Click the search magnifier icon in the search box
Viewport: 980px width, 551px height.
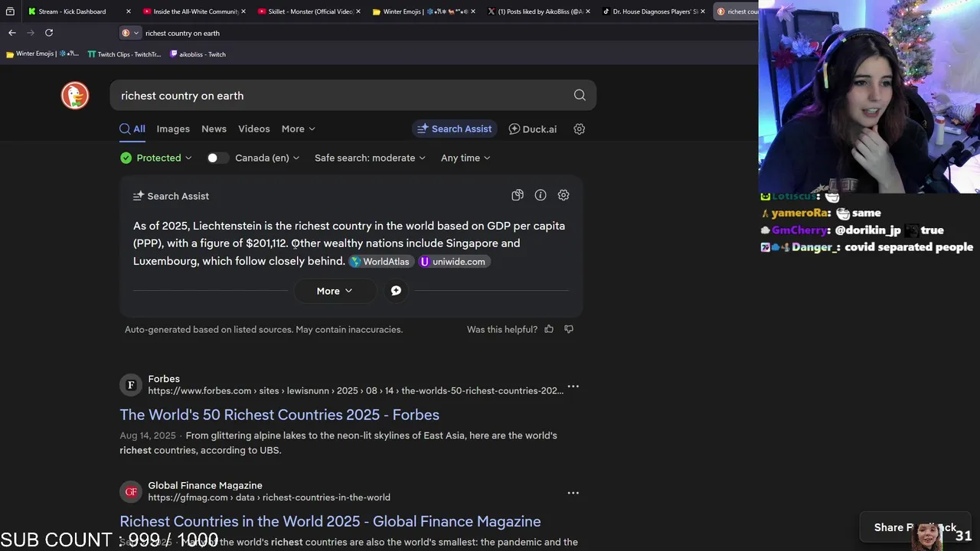tap(580, 96)
